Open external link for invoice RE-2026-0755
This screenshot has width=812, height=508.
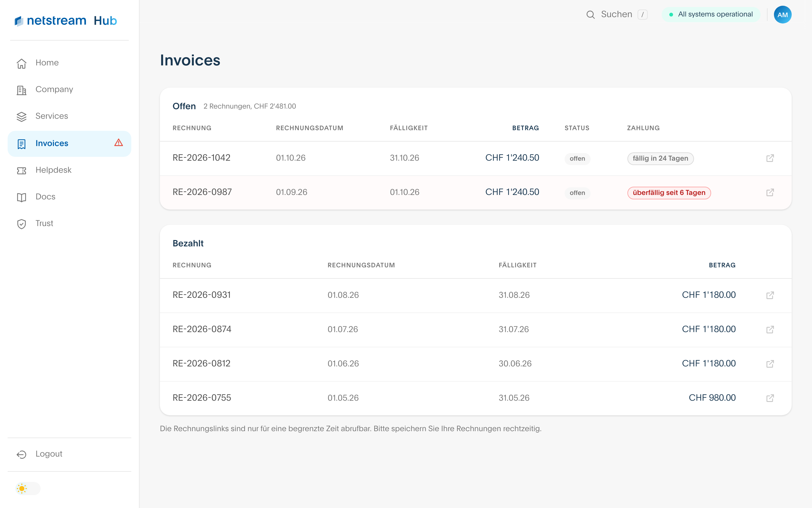[770, 398]
